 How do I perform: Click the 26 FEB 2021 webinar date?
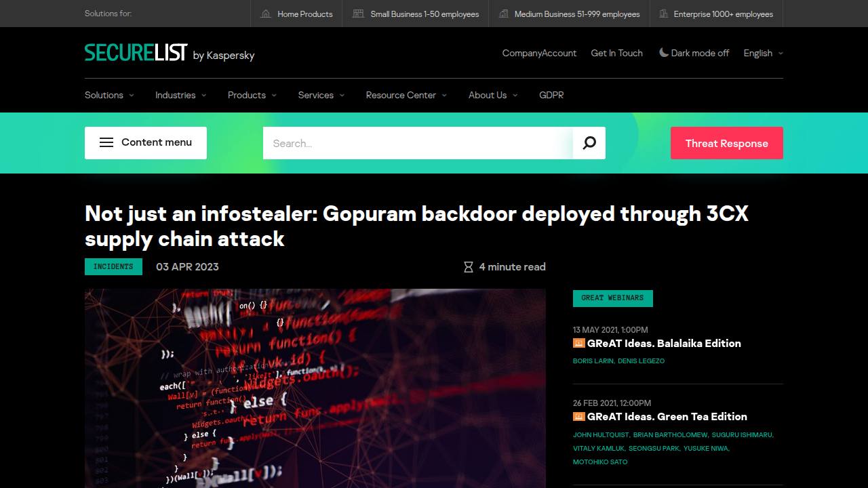pyautogui.click(x=612, y=403)
